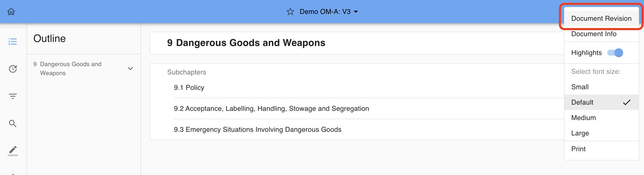
Task: Open subchapter 9.1 Policy
Action: (x=189, y=87)
